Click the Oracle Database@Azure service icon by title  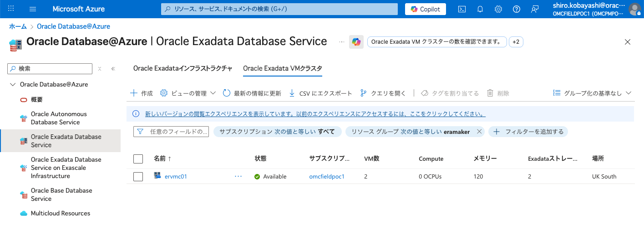point(16,45)
